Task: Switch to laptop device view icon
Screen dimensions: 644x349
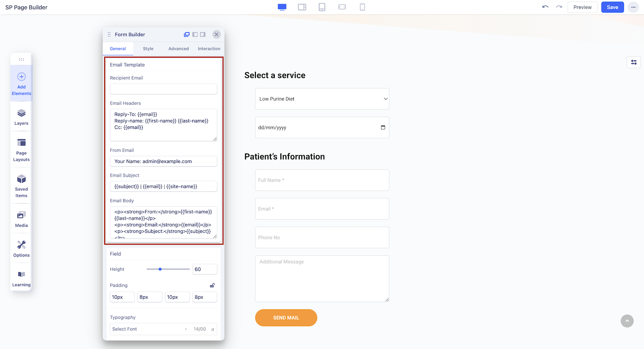Action: (302, 7)
